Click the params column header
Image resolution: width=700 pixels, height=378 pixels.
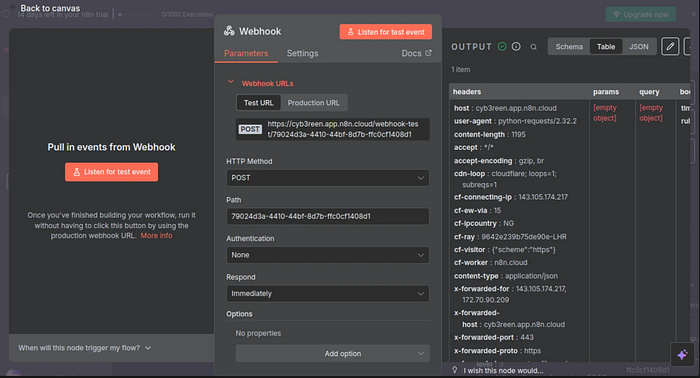pyautogui.click(x=606, y=91)
